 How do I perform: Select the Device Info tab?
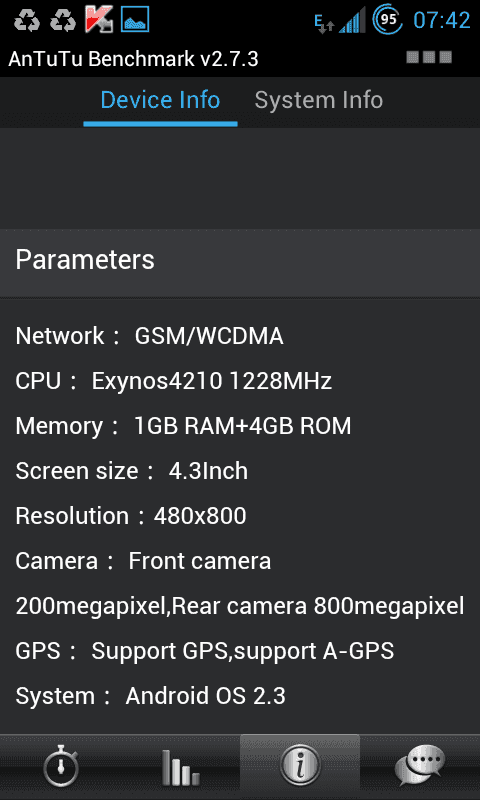click(160, 101)
